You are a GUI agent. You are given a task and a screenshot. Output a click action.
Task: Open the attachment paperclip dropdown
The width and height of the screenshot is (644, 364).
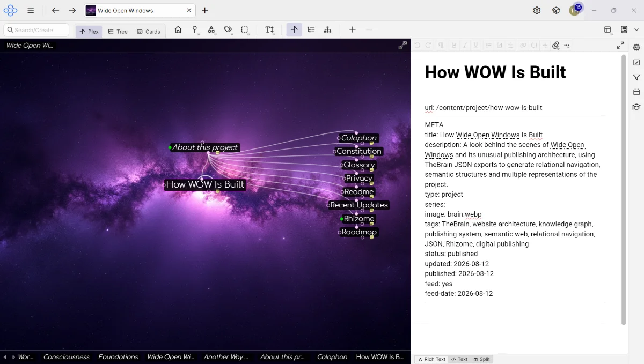[x=556, y=46]
